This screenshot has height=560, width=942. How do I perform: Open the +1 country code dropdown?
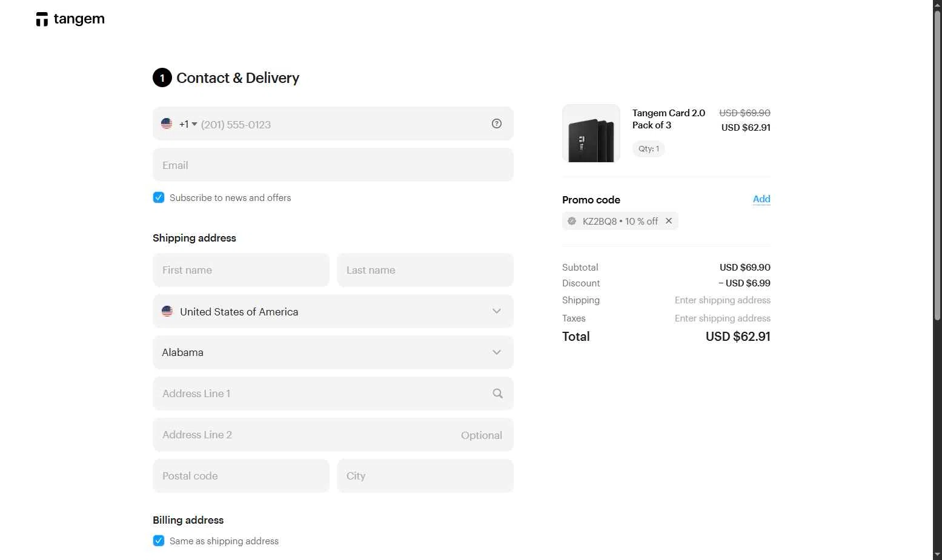click(x=188, y=124)
